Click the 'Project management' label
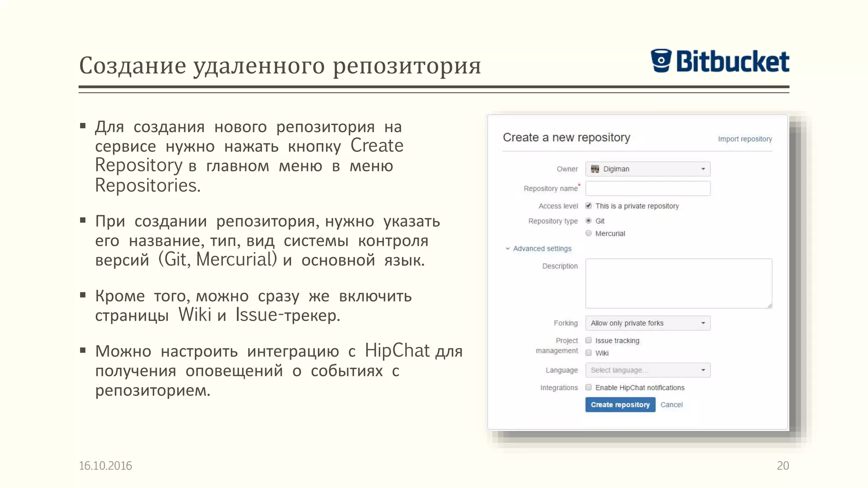868x488 pixels. coord(557,346)
